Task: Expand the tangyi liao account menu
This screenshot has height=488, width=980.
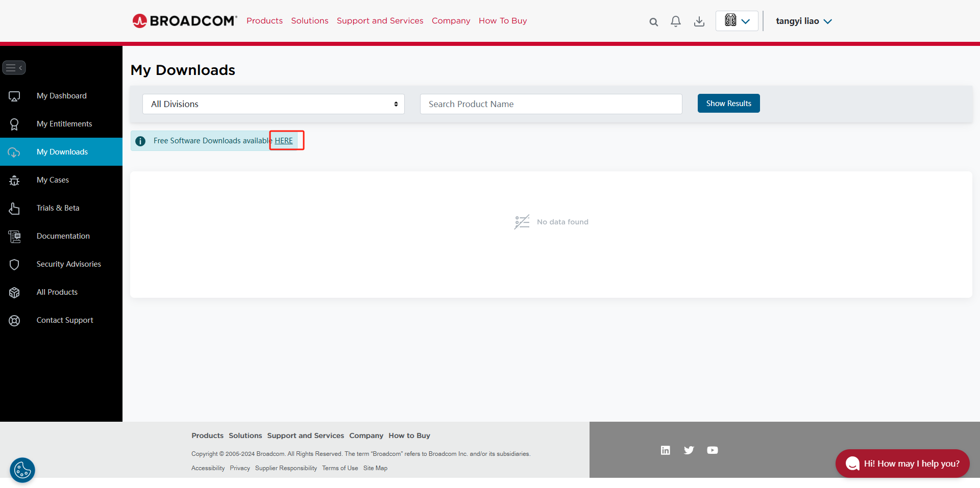Action: point(803,21)
